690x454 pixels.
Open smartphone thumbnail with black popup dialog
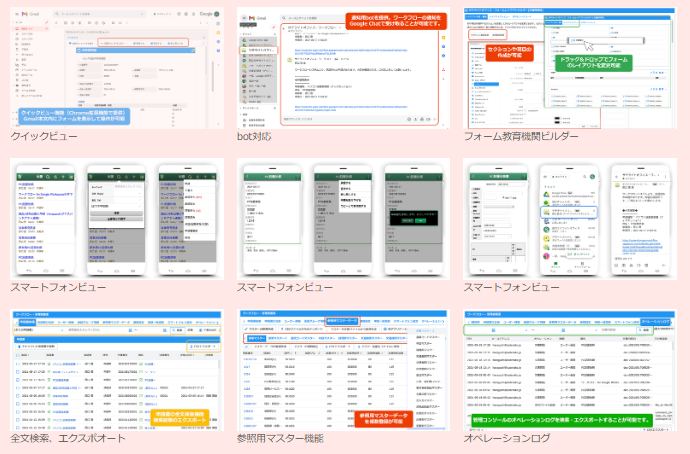(x=341, y=217)
